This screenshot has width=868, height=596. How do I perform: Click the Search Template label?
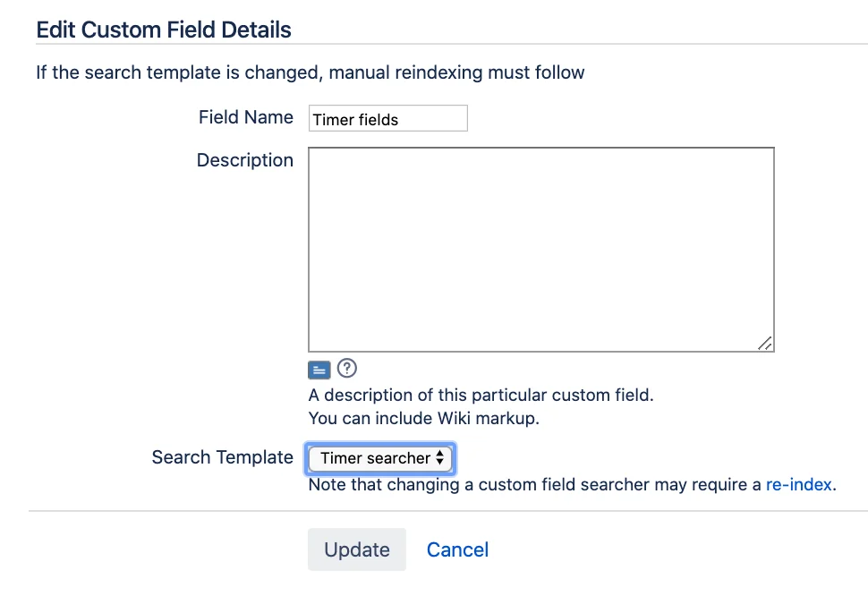tap(223, 457)
